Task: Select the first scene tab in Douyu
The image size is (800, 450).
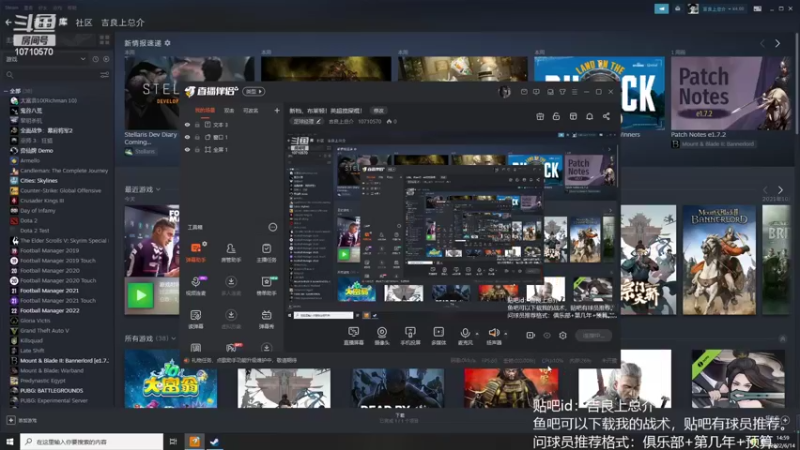Action: tap(205, 110)
